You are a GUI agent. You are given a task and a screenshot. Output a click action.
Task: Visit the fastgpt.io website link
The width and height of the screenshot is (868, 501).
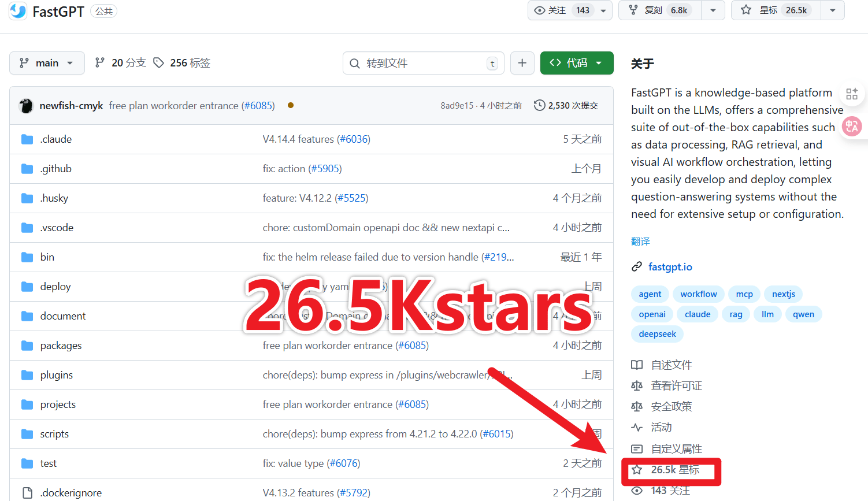(670, 266)
